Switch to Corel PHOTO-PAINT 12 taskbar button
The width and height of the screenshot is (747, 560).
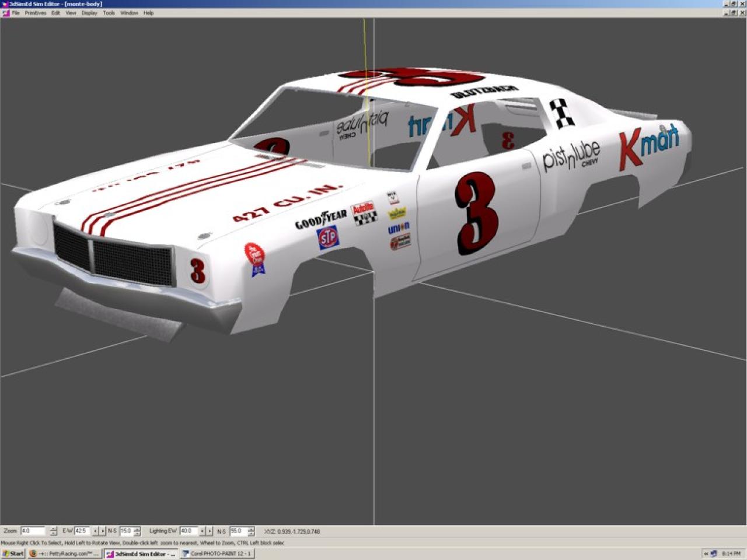click(x=217, y=554)
